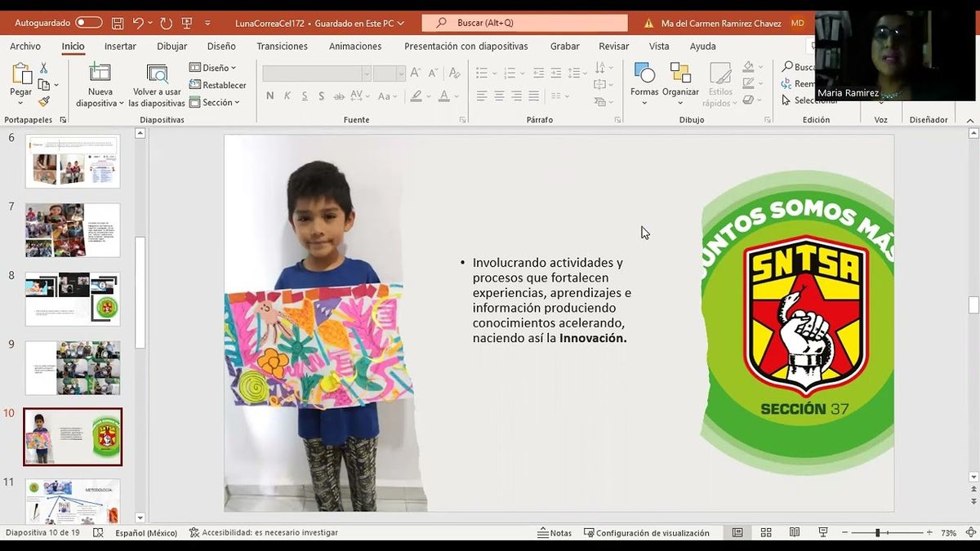Switch to reading view icon

click(x=795, y=533)
